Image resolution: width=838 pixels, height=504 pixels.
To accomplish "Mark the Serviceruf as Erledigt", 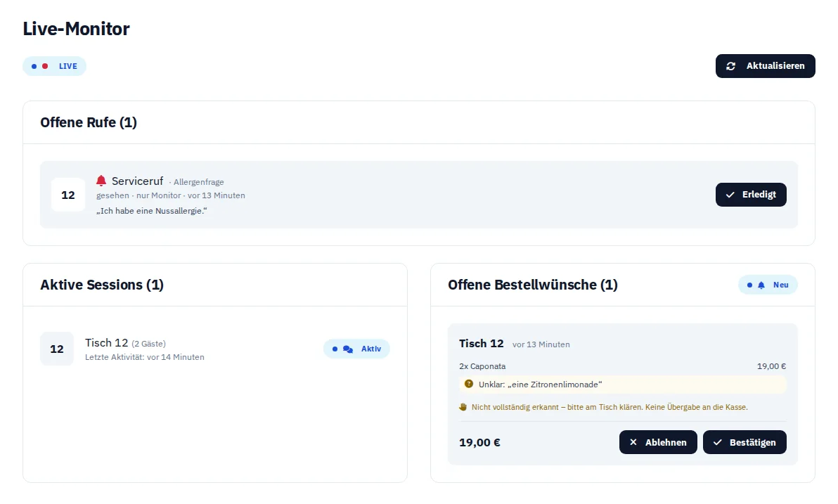I will (x=751, y=195).
